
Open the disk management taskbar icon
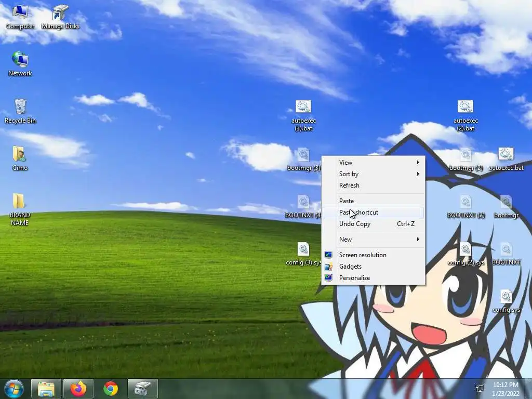(x=143, y=389)
